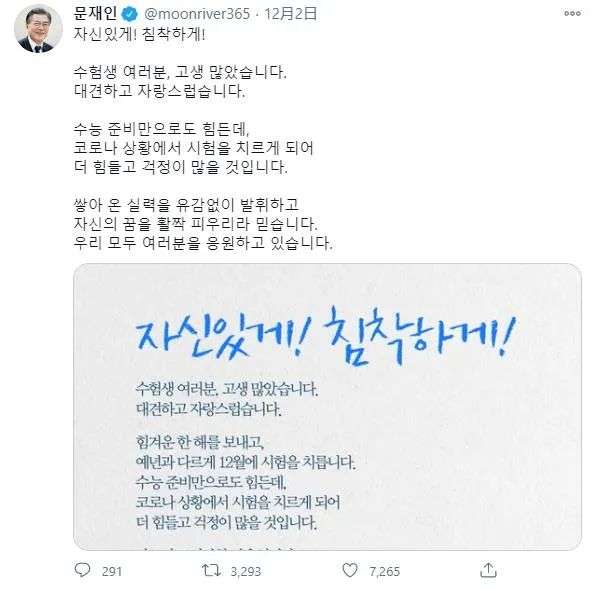Click tweet text line 수험생 여러분, 고생 많았습니다
This screenshot has width=591, height=590.
(x=180, y=72)
